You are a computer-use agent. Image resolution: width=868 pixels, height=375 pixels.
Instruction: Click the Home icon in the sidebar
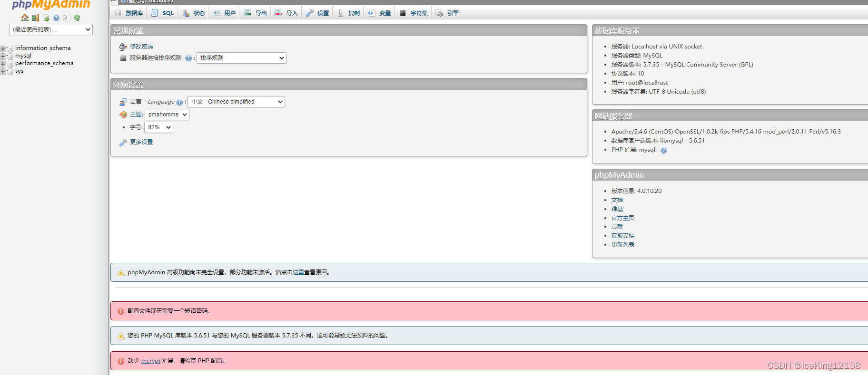[25, 18]
